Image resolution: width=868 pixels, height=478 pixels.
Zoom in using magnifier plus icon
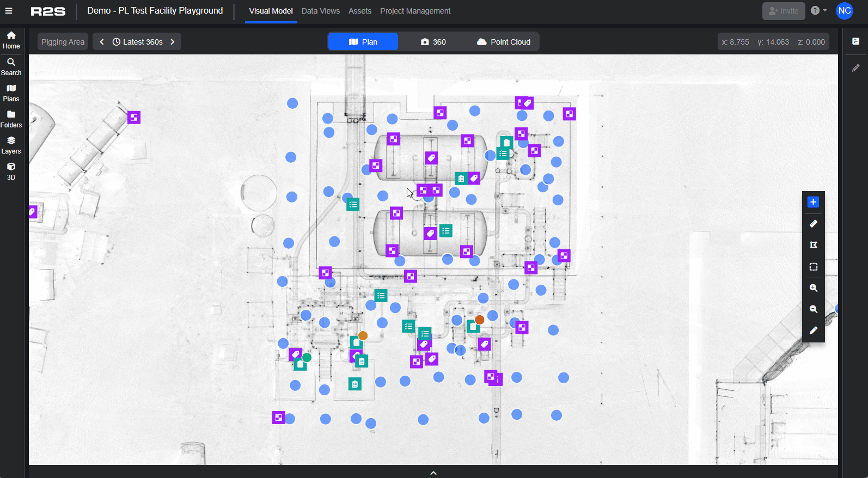click(813, 288)
